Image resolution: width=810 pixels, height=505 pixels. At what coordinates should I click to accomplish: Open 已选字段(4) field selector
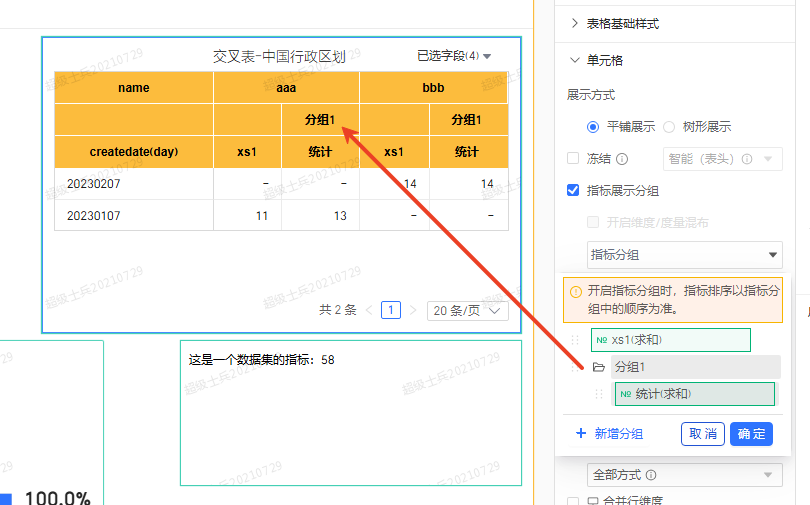[454, 56]
